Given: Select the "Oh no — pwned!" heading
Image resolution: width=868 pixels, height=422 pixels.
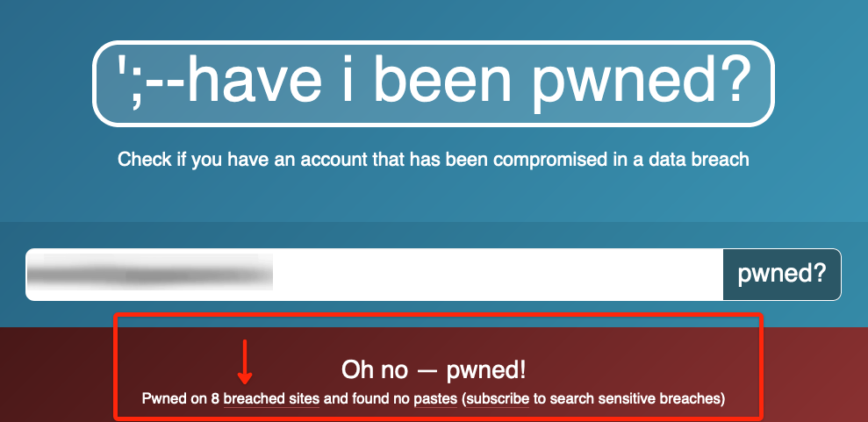Looking at the screenshot, I should tap(434, 370).
